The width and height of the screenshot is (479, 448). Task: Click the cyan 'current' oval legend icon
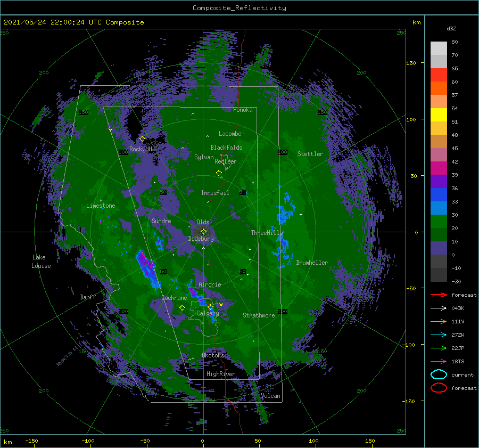click(x=439, y=374)
